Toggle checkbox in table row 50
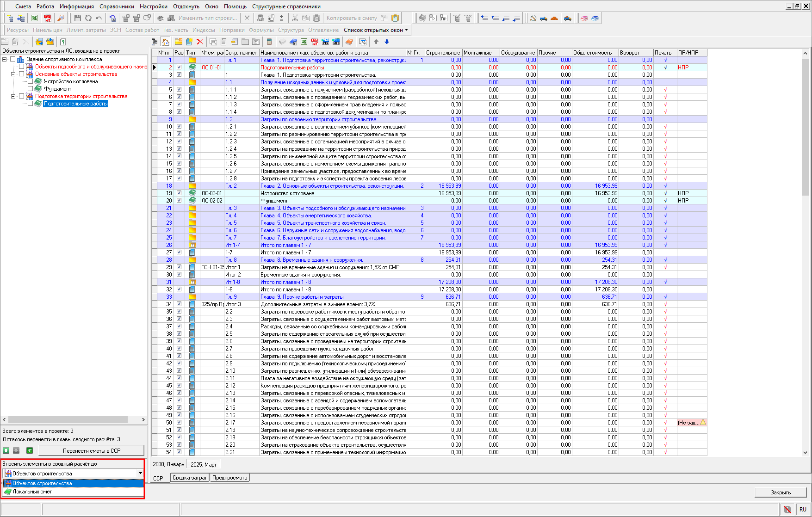The height and width of the screenshot is (517, 812). 179,423
